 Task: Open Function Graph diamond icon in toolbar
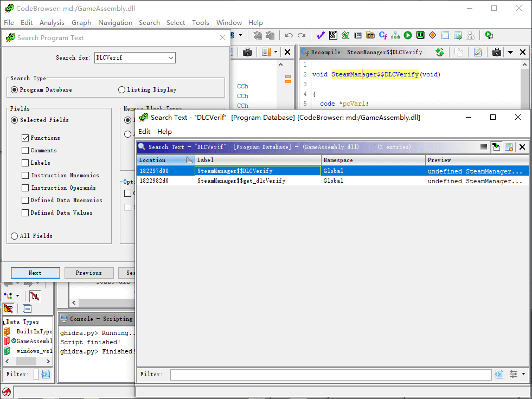coord(432,35)
